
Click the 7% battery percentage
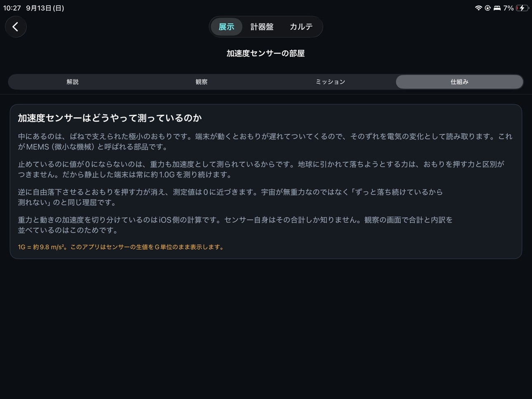(x=508, y=8)
